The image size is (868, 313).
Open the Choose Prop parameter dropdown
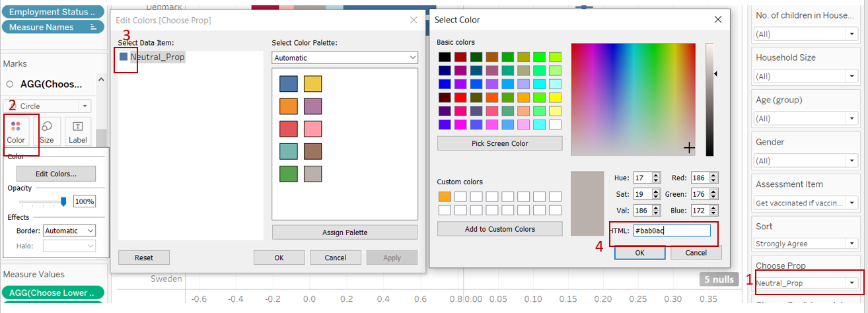pyautogui.click(x=852, y=283)
